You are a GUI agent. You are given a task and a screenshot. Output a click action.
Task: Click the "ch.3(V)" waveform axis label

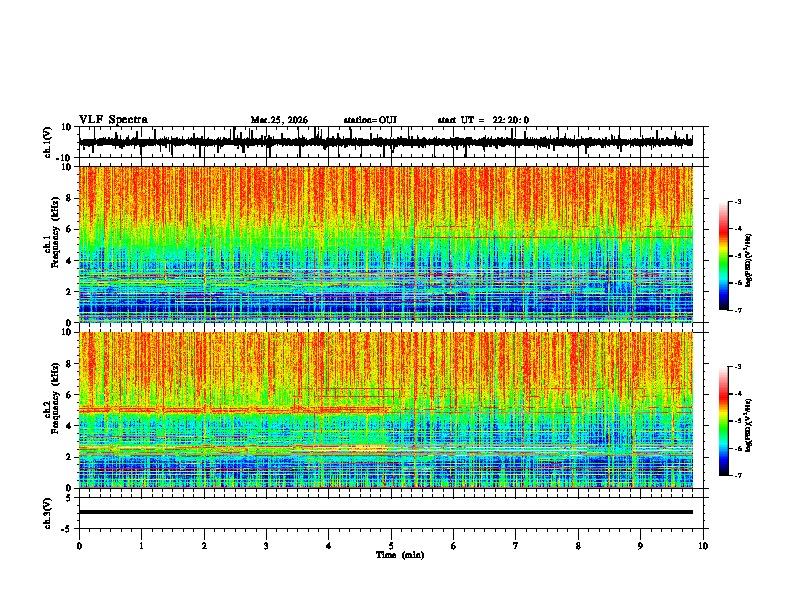point(48,514)
